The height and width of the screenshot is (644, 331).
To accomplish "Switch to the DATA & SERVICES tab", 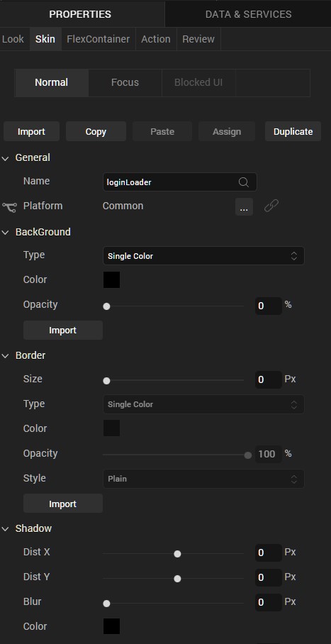I will 248,14.
